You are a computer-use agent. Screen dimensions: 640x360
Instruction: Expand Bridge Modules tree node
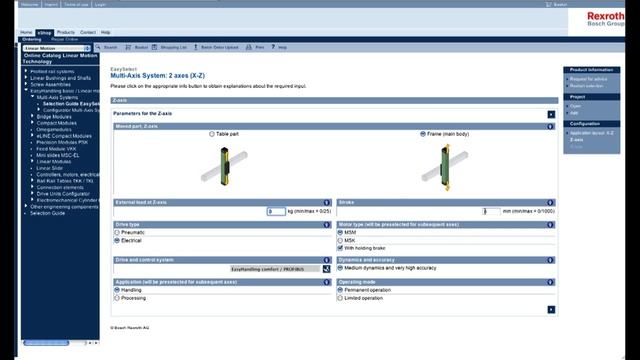[x=33, y=116]
